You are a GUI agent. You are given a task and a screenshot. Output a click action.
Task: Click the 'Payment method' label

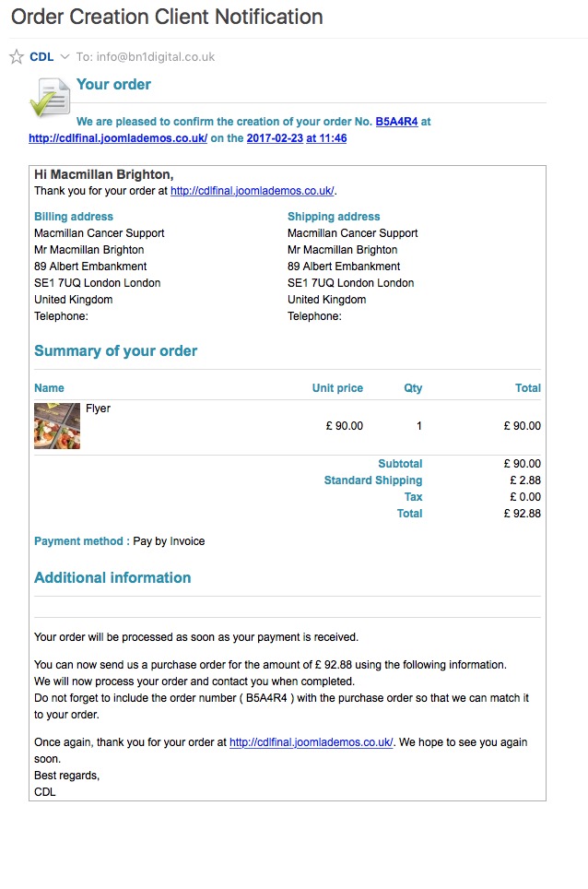tap(81, 541)
